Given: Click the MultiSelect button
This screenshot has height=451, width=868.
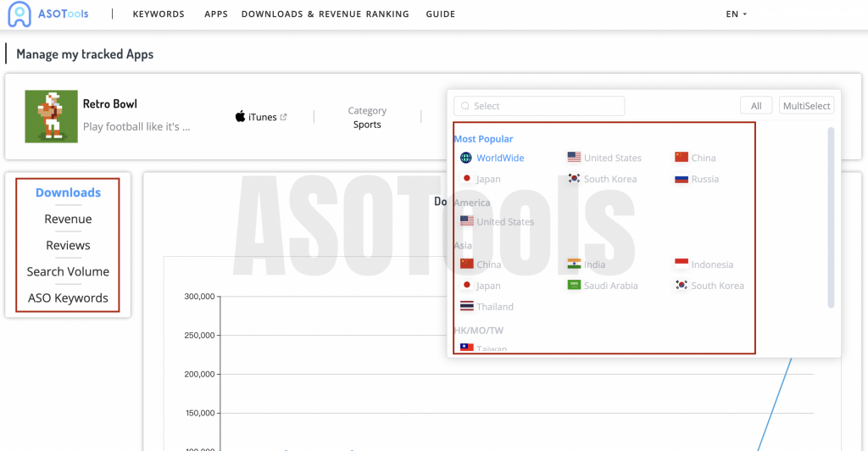Looking at the screenshot, I should point(807,106).
